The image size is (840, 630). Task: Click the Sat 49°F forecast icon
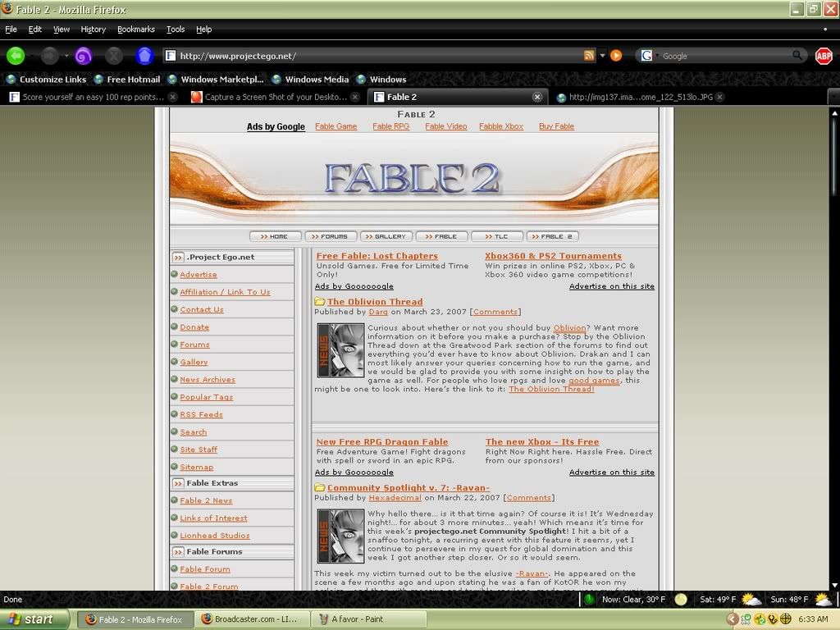coord(751,600)
